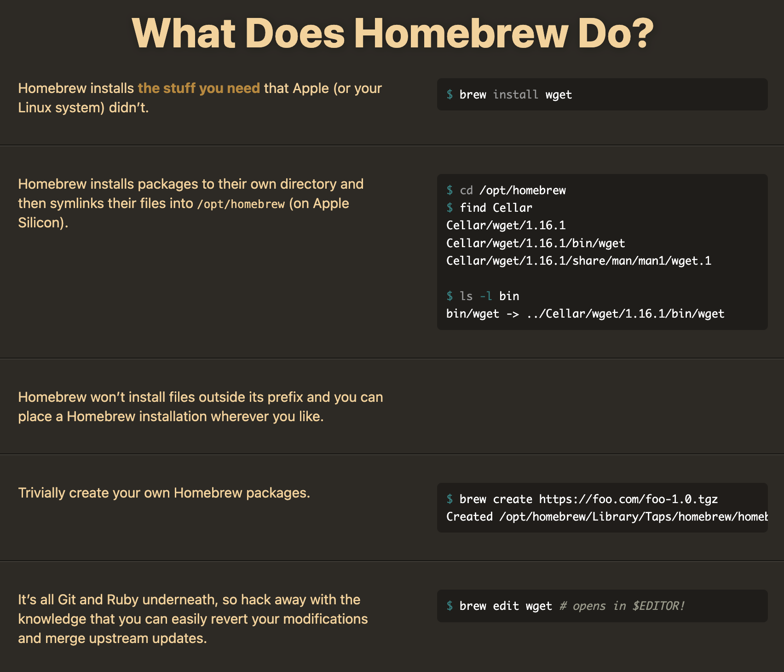Click the "# opens in $EDITOR!" comment
The image size is (784, 672).
(622, 606)
